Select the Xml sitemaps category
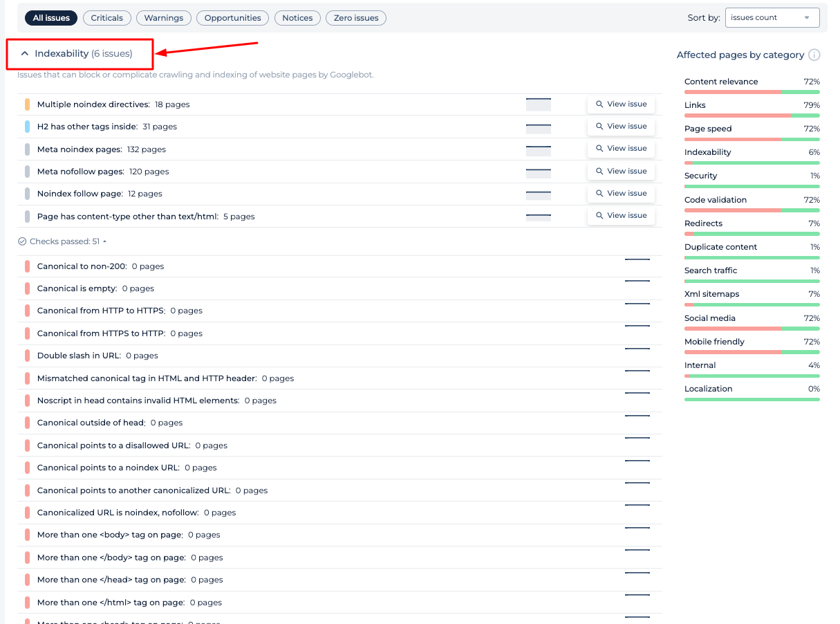The width and height of the screenshot is (840, 624). coord(752,297)
